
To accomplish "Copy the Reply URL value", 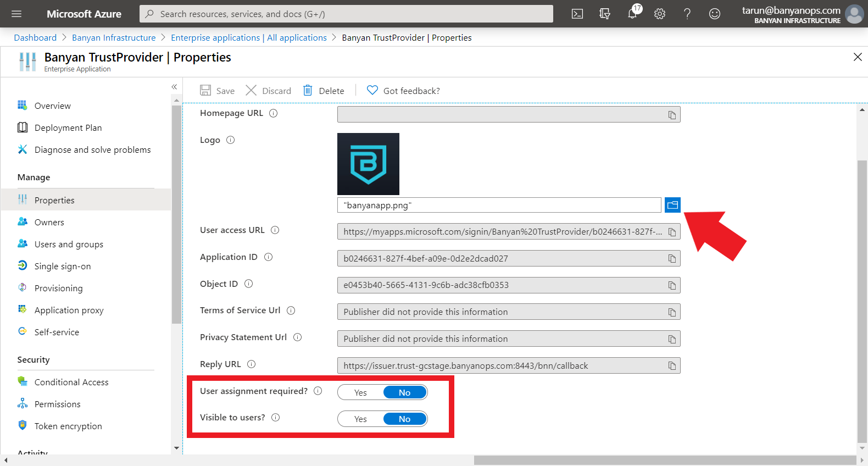I will click(672, 366).
